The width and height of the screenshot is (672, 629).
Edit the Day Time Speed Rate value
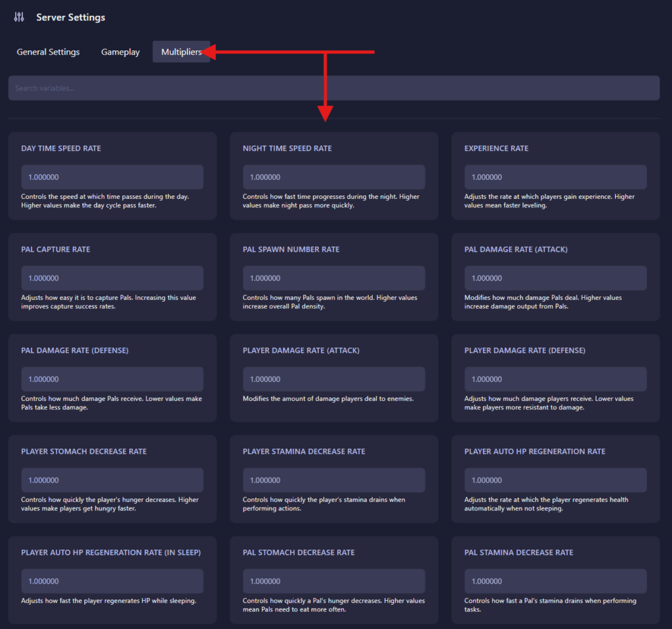tap(112, 177)
